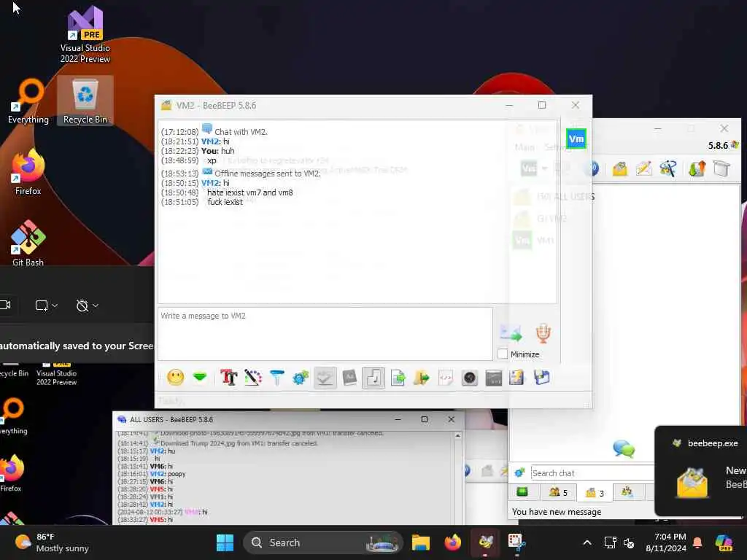Select the Recycle Bin desktop icon
The image size is (747, 560).
click(85, 101)
